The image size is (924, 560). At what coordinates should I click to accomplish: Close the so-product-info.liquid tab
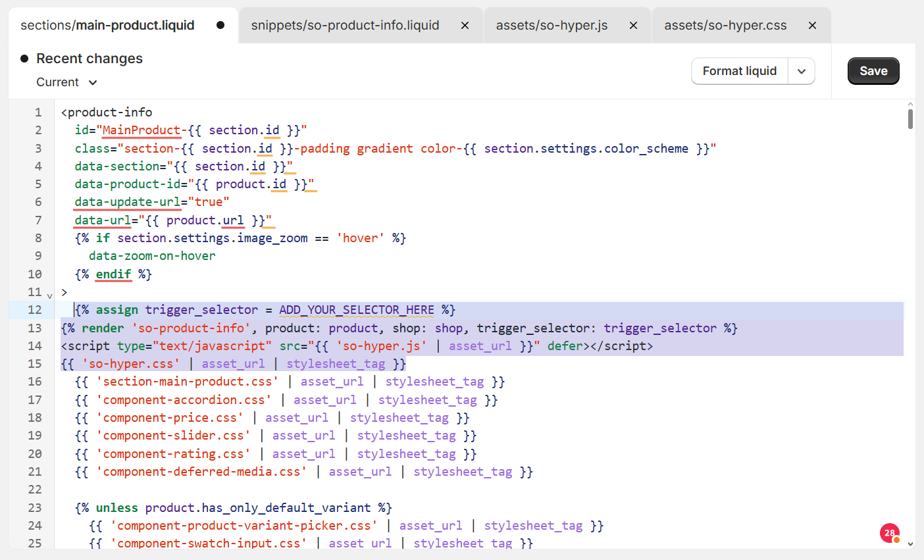(x=465, y=25)
